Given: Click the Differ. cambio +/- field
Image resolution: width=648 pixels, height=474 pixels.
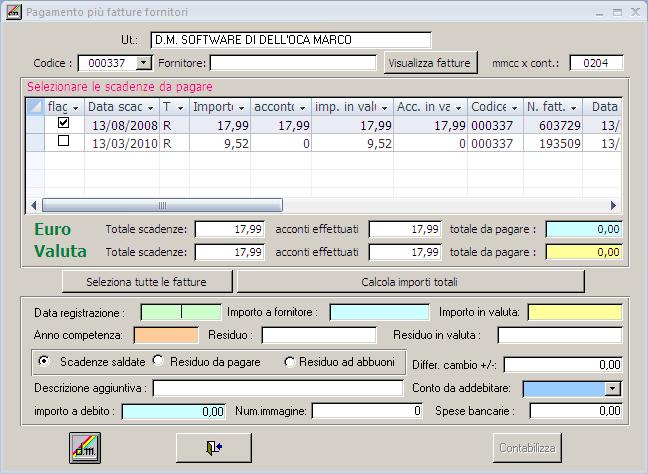Looking at the screenshot, I should (x=563, y=364).
